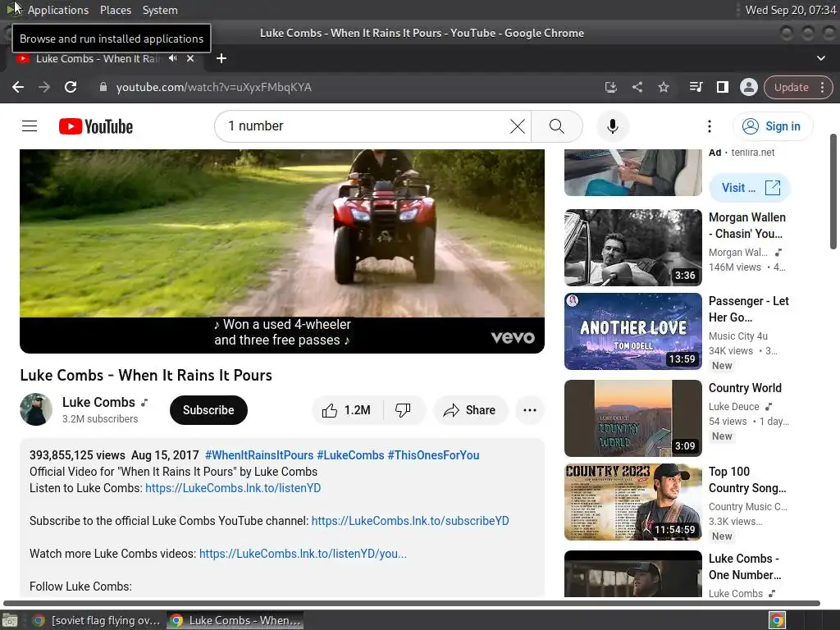Image resolution: width=840 pixels, height=630 pixels.
Task: Open the Luke Combs channel name
Action: (98, 402)
